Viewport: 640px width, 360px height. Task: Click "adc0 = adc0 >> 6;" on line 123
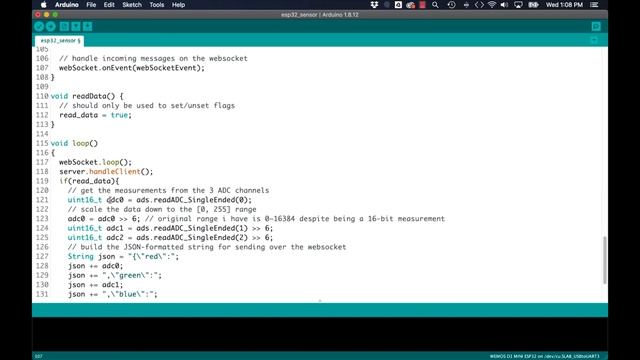104,219
